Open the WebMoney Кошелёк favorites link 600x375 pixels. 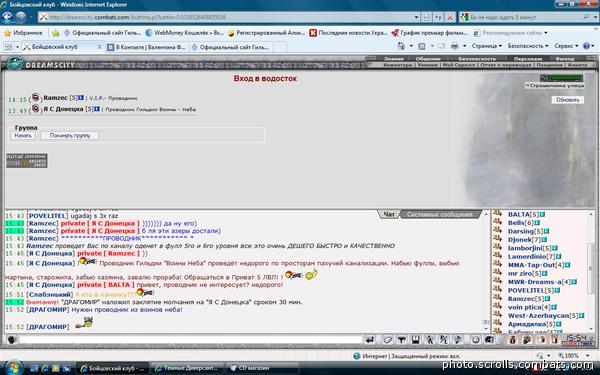[184, 33]
